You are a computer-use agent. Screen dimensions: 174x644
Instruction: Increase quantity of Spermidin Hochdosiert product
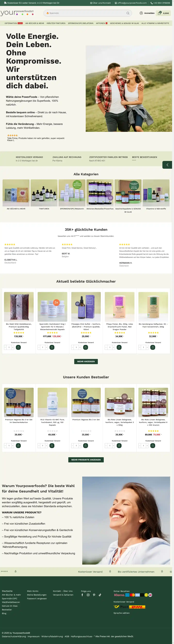coord(46,347)
